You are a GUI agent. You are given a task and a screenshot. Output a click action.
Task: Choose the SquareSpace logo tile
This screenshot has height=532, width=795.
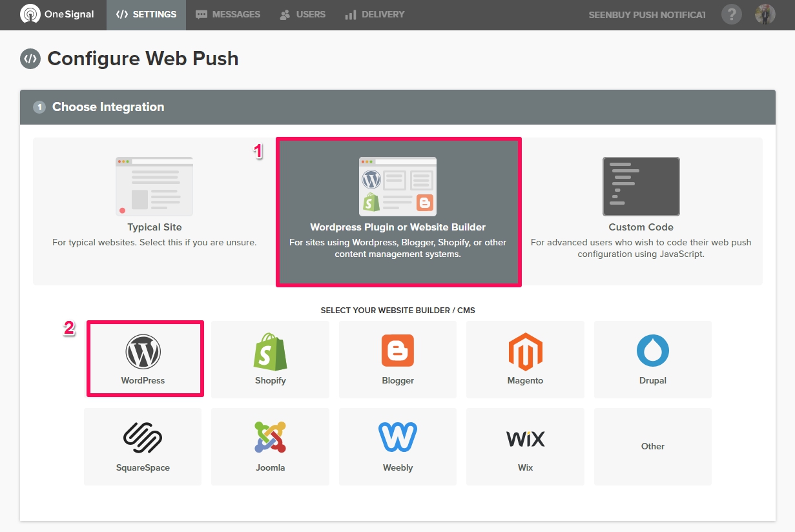click(143, 446)
